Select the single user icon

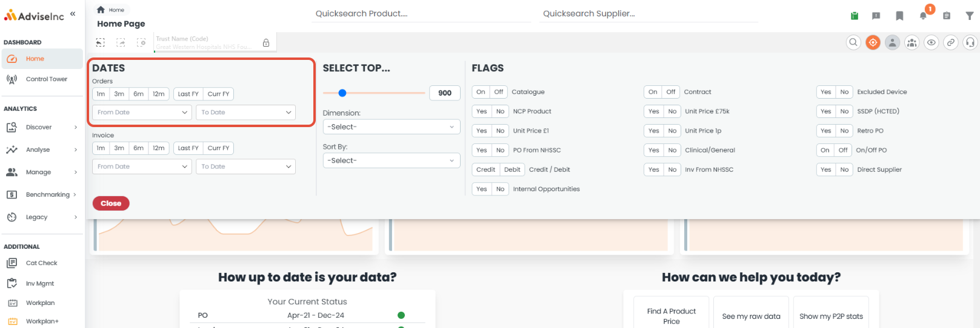point(892,42)
